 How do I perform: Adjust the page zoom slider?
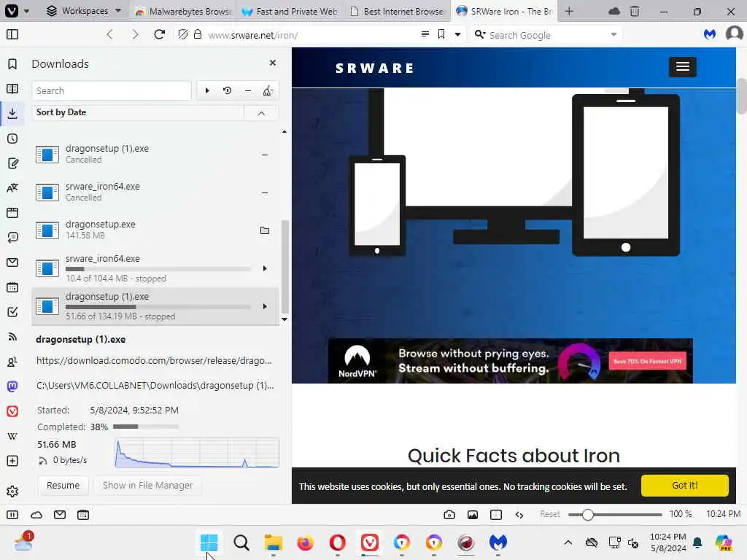(x=614, y=515)
